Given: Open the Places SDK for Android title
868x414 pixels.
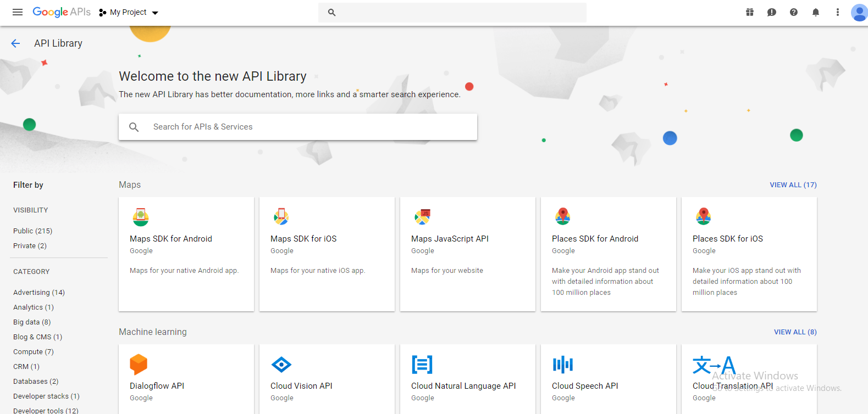Looking at the screenshot, I should pyautogui.click(x=595, y=239).
